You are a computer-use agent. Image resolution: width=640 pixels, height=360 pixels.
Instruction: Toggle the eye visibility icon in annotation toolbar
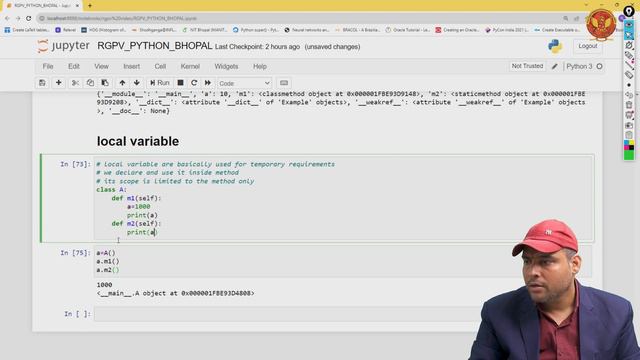(629, 25)
